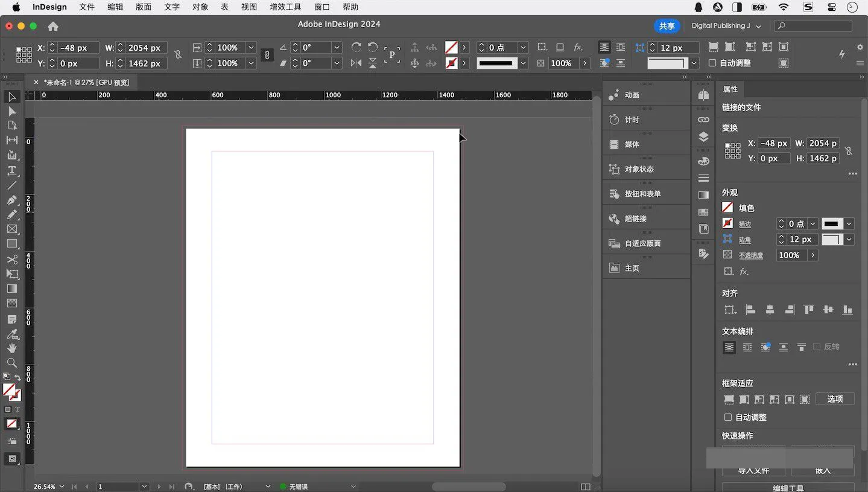Enable 自动调整 checkbox in Properties panel
The image size is (868, 492).
pos(728,417)
